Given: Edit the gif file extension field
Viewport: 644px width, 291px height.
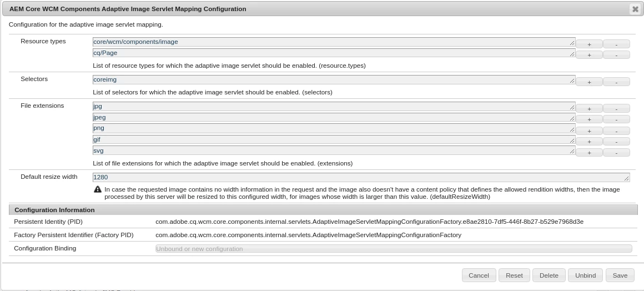Looking at the screenshot, I should 334,140.
